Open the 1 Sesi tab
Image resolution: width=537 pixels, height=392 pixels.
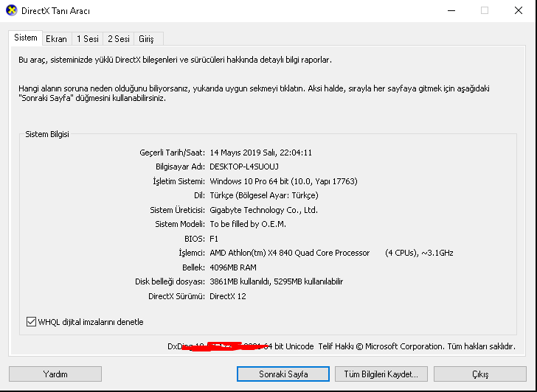tap(87, 38)
